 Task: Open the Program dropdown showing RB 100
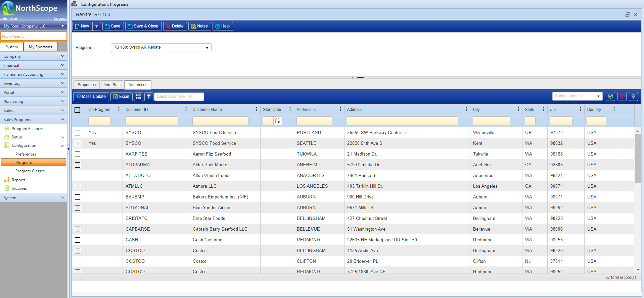pos(161,48)
